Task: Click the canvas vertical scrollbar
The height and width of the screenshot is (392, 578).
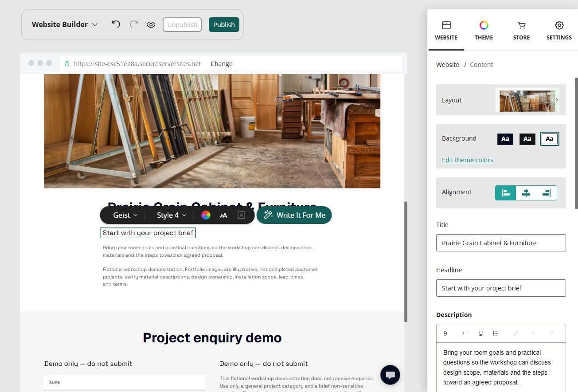Action: [x=405, y=262]
